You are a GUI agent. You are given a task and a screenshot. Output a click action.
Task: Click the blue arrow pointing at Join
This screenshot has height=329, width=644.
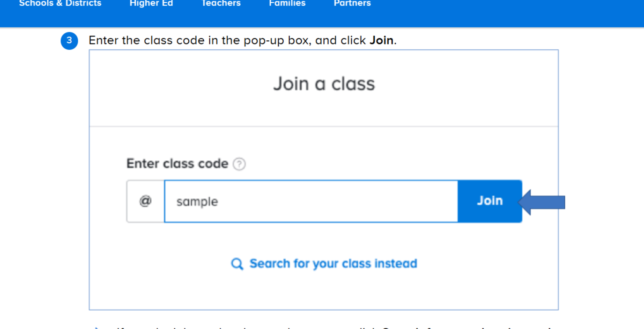coord(542,202)
